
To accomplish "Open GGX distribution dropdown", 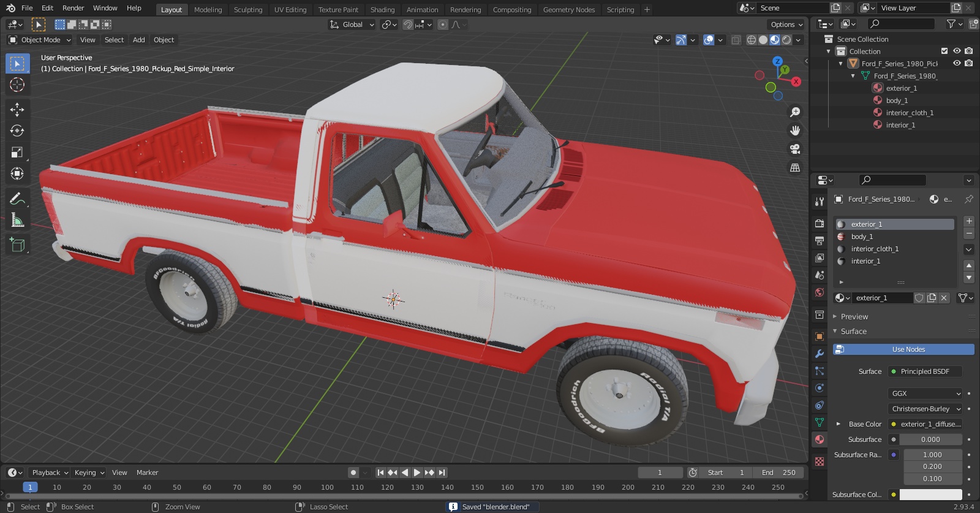I will [x=925, y=393].
